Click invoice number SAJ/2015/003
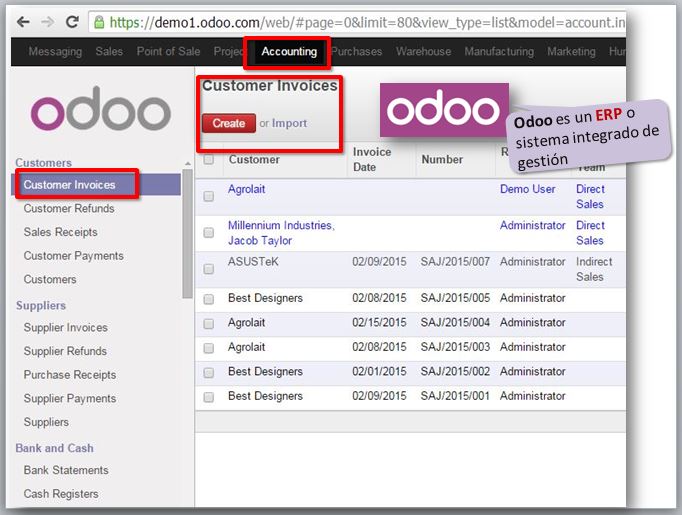This screenshot has height=515, width=682. [455, 347]
